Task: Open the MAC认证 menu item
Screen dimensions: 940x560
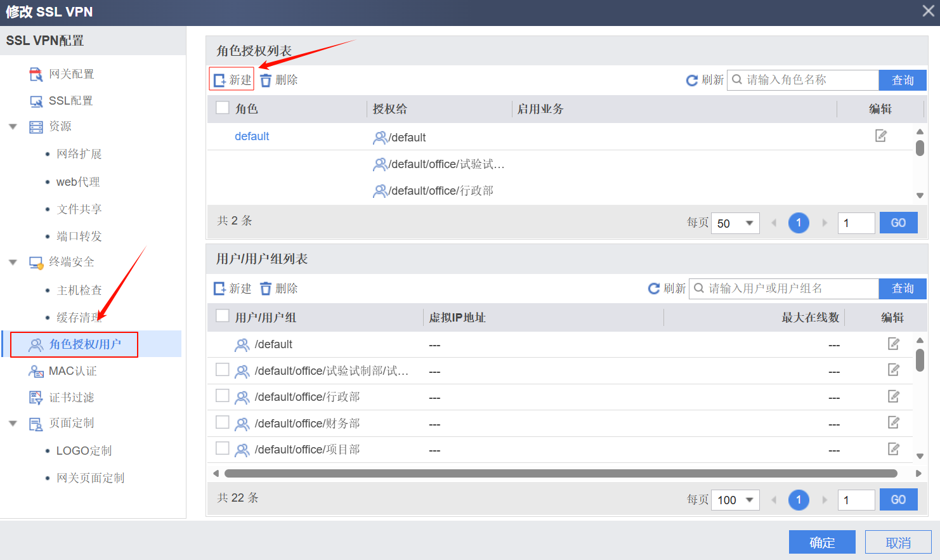Action: pos(72,371)
